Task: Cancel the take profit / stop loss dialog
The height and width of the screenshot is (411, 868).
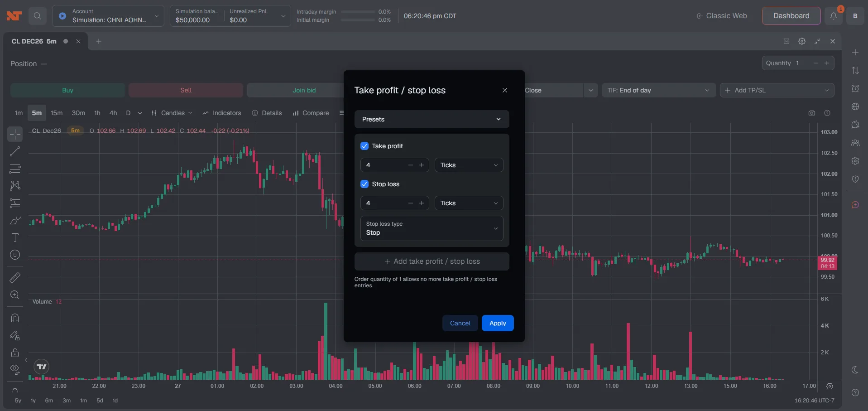Action: click(460, 323)
